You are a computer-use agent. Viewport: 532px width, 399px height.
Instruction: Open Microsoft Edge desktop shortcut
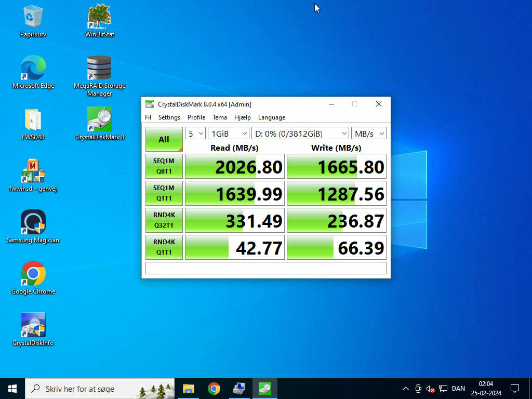(33, 72)
